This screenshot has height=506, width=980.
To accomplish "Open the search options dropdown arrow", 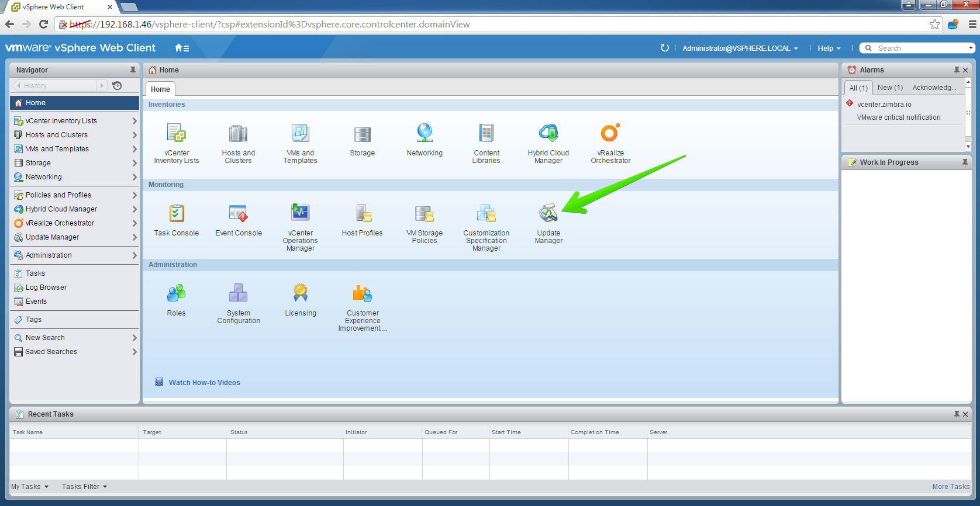I will click(971, 48).
